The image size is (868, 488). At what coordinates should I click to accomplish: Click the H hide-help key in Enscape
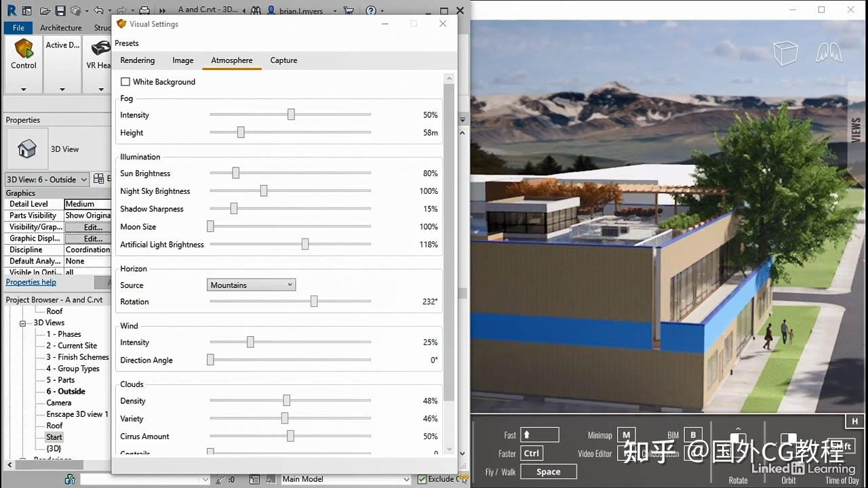pyautogui.click(x=854, y=422)
